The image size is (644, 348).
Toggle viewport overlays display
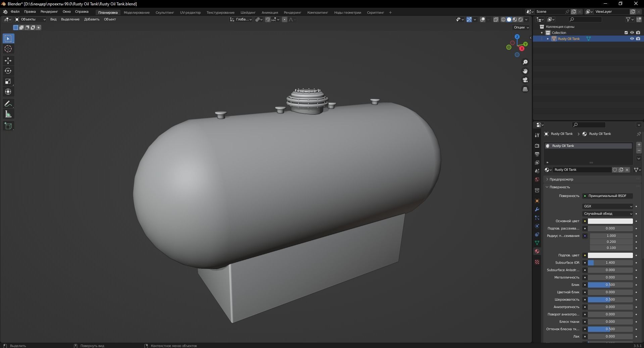point(483,19)
